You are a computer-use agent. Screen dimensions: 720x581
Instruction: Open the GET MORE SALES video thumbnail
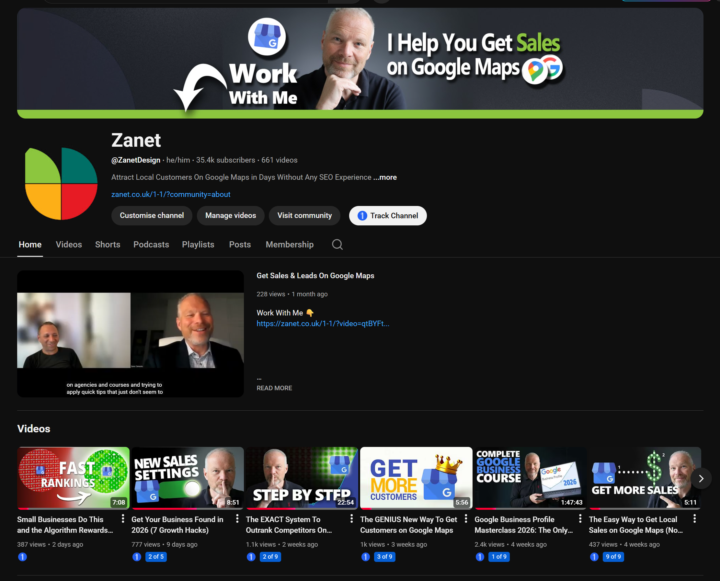(x=645, y=478)
